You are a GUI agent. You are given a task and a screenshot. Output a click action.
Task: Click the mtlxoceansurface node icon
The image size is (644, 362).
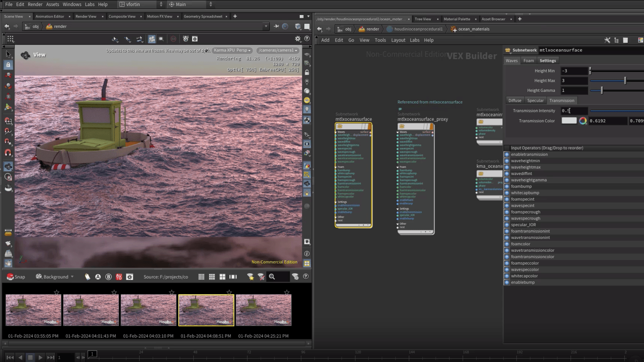pyautogui.click(x=340, y=127)
